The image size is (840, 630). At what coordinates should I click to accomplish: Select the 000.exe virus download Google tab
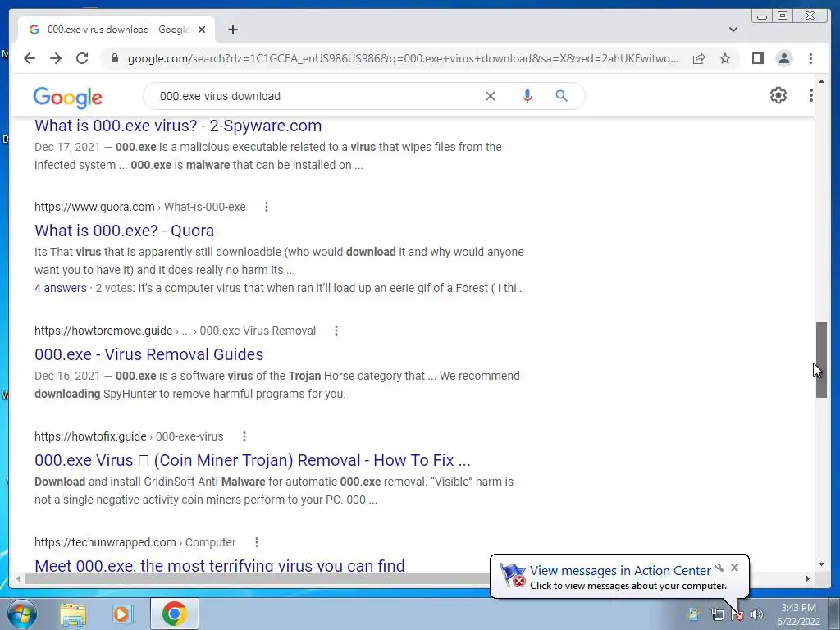coord(116,30)
